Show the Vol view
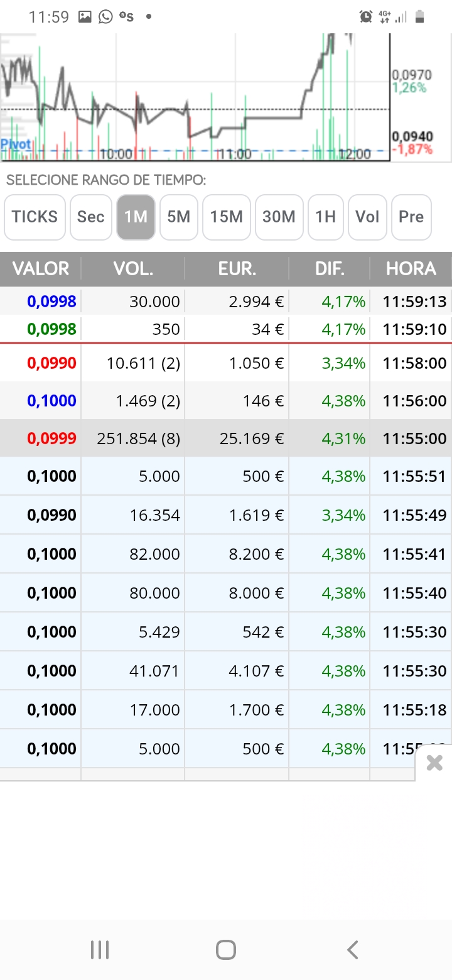This screenshot has height=980, width=452. coord(367,217)
